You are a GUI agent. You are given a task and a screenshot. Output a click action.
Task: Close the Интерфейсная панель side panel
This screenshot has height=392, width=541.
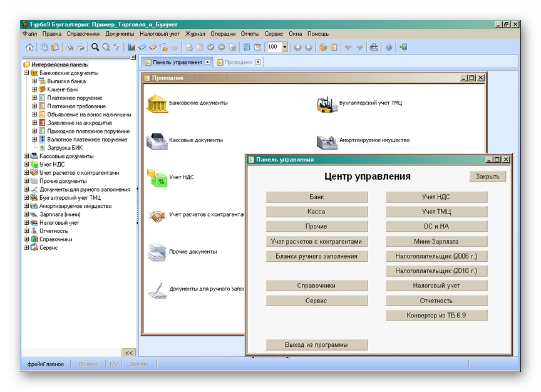(x=133, y=57)
